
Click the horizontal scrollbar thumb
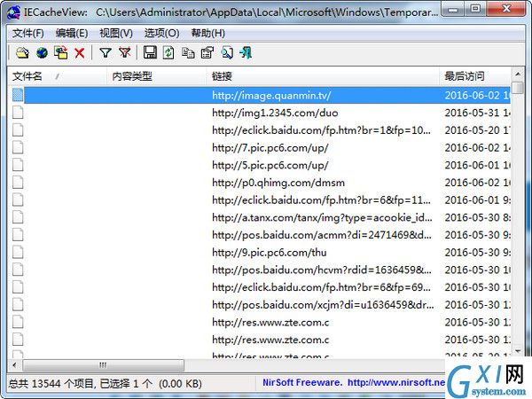103,365
